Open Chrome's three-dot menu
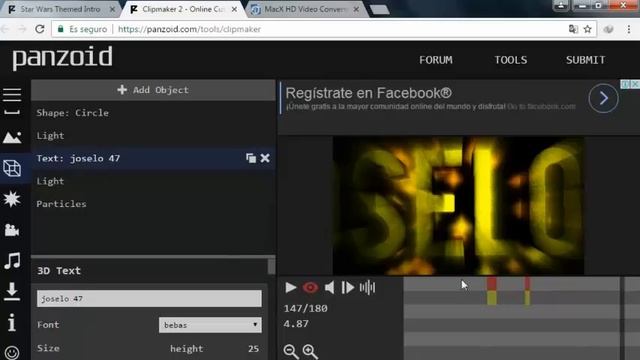The image size is (640, 360). coord(629,29)
